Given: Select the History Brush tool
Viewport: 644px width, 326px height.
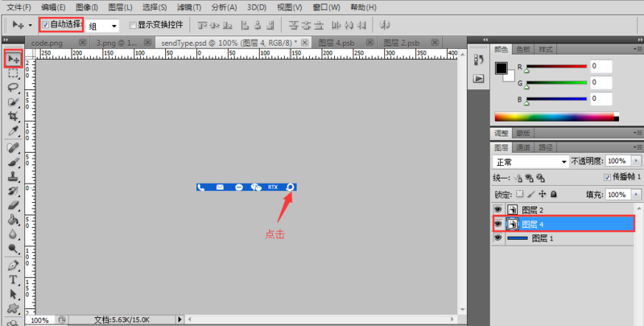Looking at the screenshot, I should point(13,191).
